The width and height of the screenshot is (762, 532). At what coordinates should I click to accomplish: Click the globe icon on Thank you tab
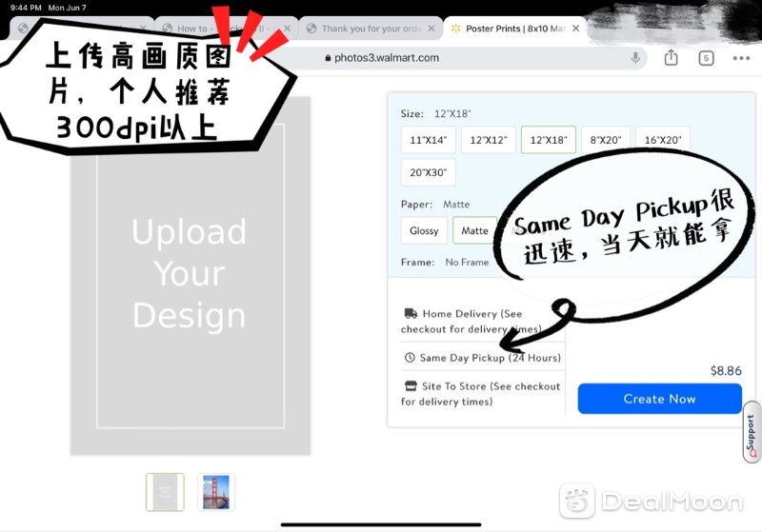coord(311,29)
